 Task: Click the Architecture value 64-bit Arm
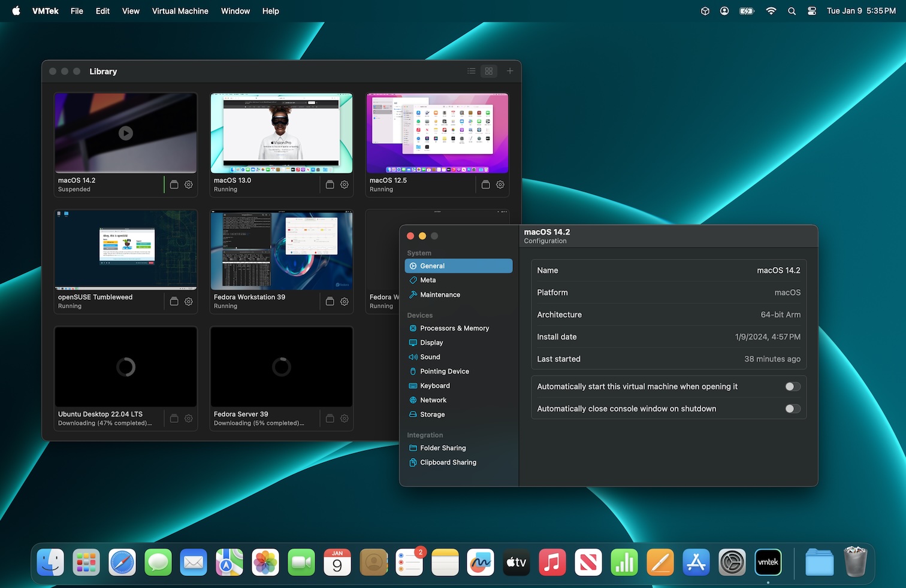[x=781, y=315]
